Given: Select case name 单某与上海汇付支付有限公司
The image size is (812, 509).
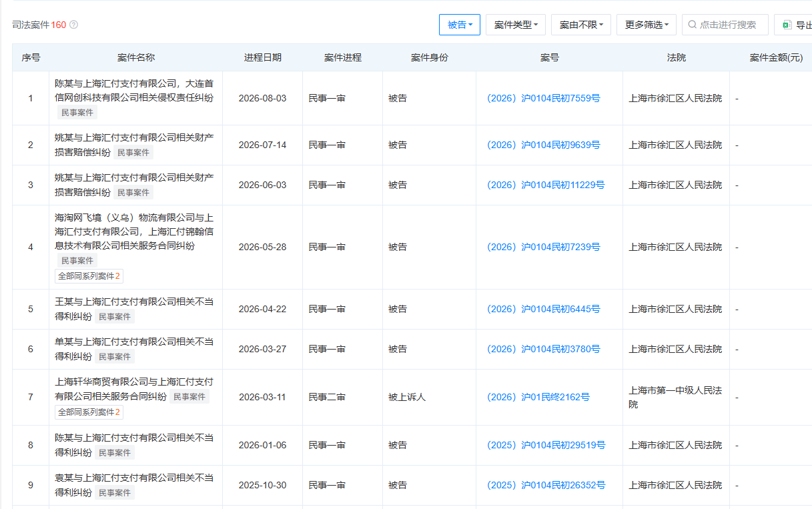Looking at the screenshot, I should coord(134,349).
